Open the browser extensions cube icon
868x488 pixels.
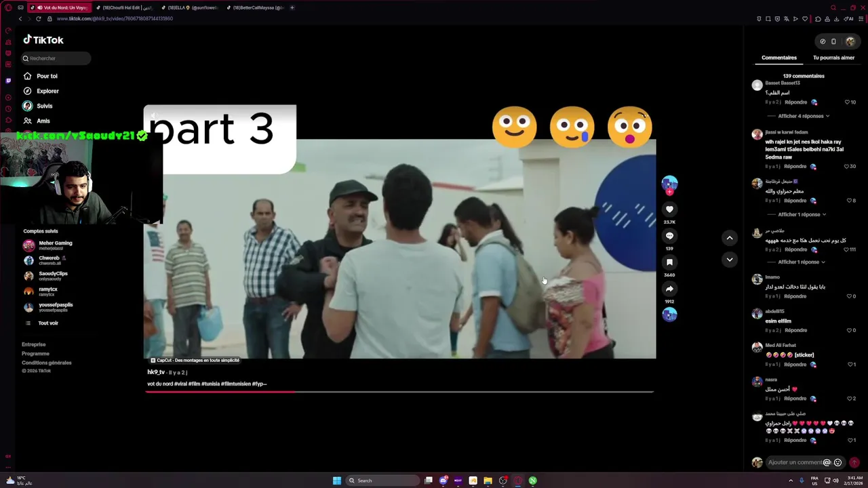(818, 19)
